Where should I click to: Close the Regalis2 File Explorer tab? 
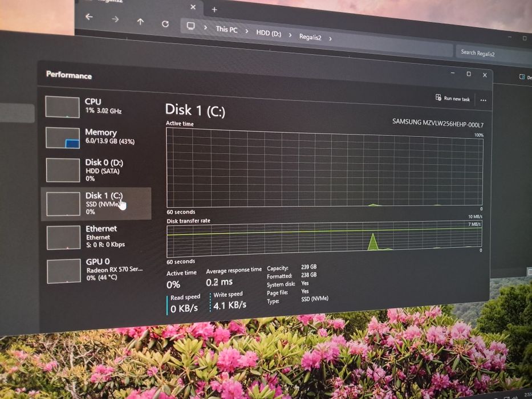[193, 7]
